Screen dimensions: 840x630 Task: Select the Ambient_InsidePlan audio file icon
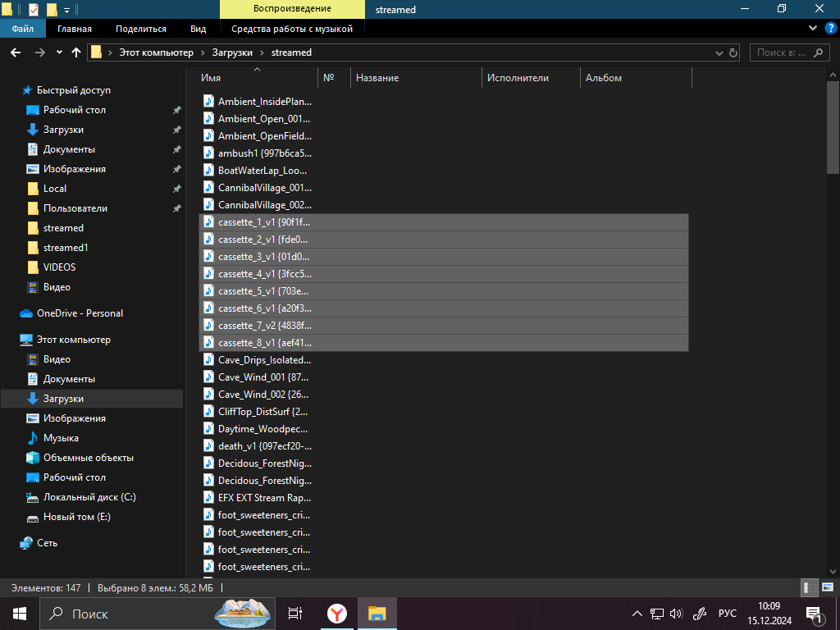209,101
